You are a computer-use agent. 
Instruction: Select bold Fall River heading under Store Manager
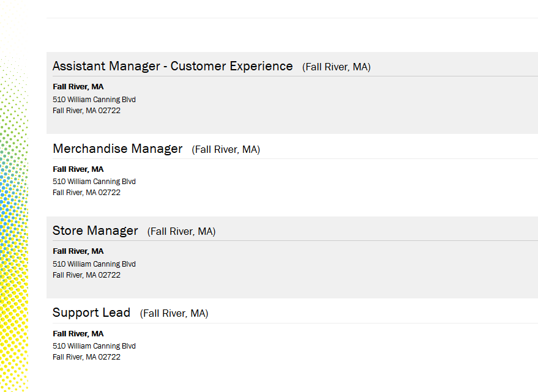pyautogui.click(x=78, y=251)
